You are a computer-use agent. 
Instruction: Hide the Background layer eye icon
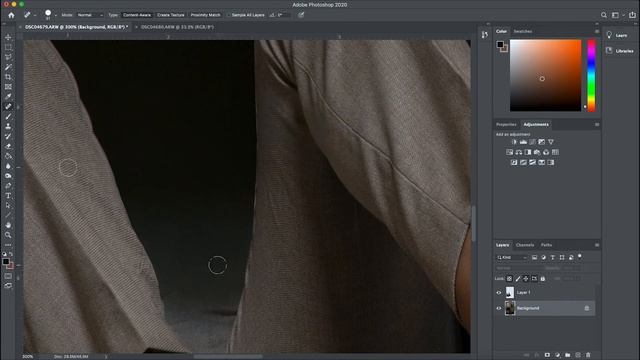(x=499, y=309)
